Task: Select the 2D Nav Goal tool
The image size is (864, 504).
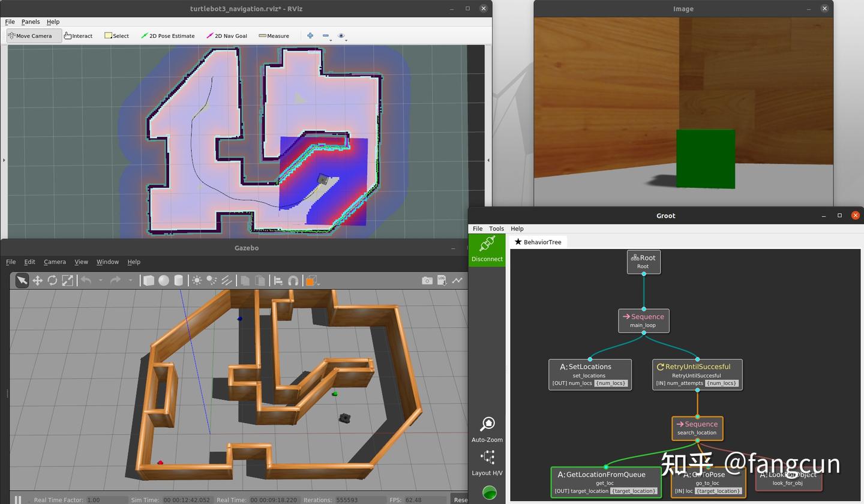Action: click(226, 36)
